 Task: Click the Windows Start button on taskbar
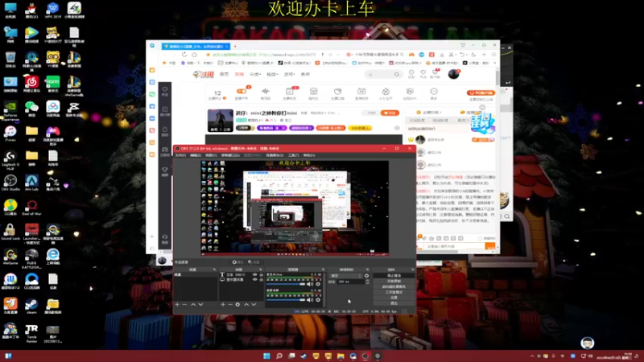pos(266,356)
